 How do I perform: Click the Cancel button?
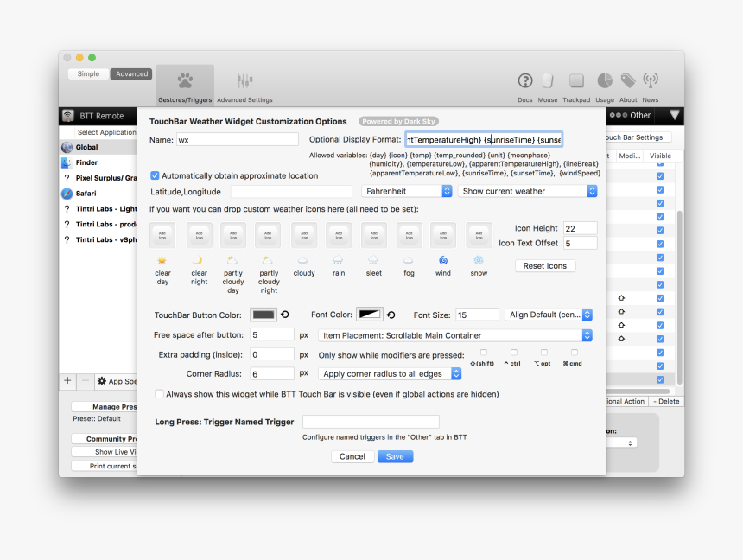(x=352, y=456)
